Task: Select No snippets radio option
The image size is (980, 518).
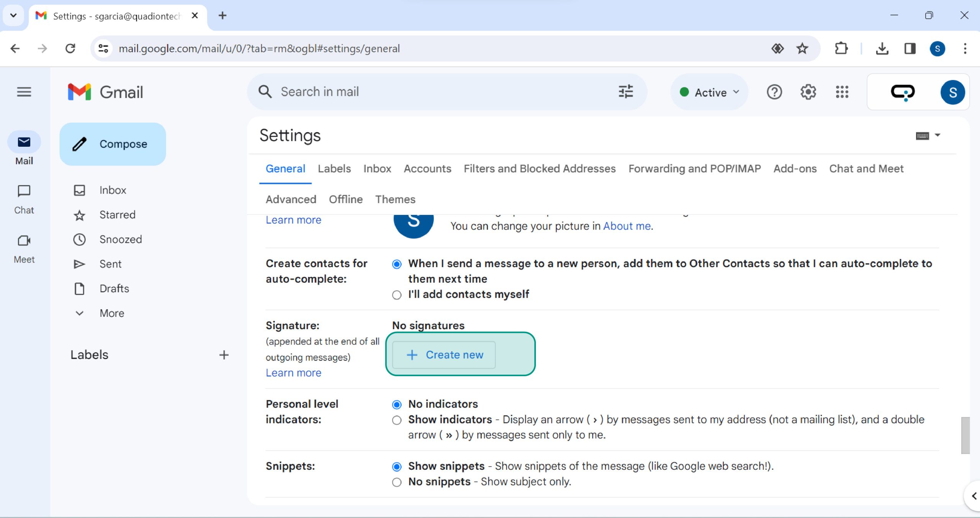Action: 397,482
